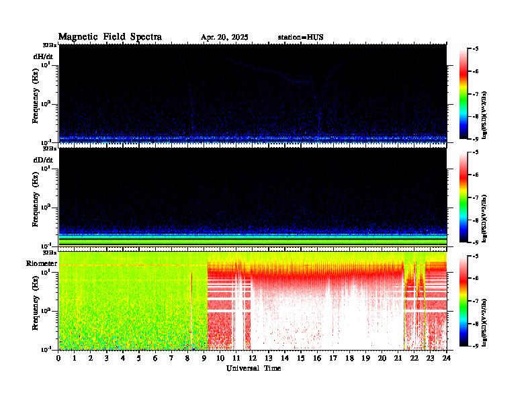
Task: Click hour tick label "12" on time axis
Action: click(253, 359)
